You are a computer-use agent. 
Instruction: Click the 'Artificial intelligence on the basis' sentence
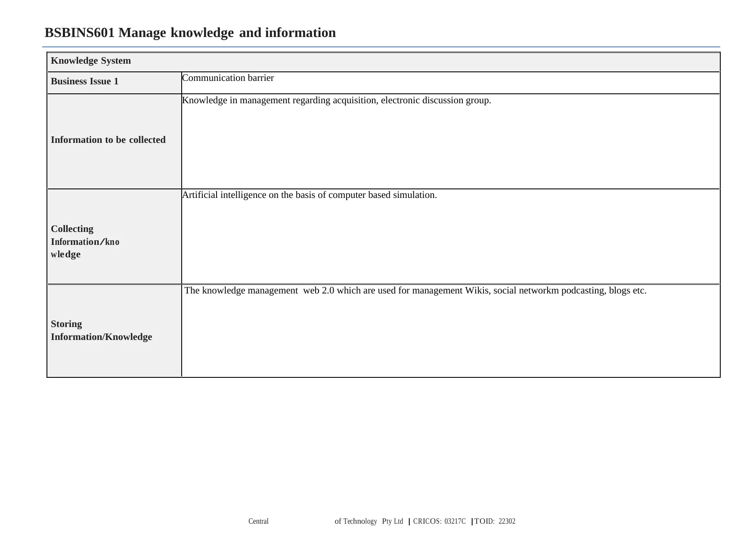(310, 195)
